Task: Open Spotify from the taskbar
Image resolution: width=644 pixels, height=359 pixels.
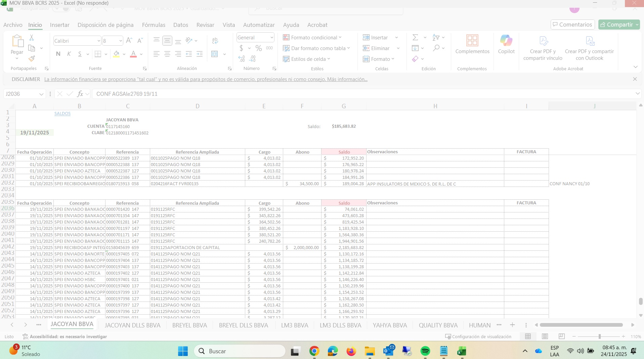Action: (x=425, y=351)
